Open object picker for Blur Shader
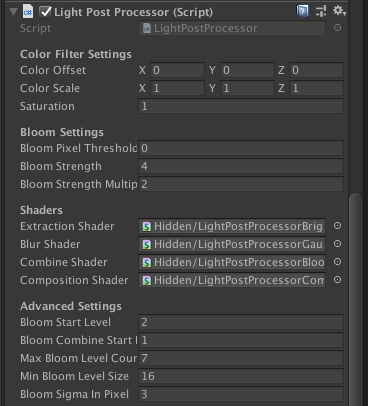 click(337, 244)
